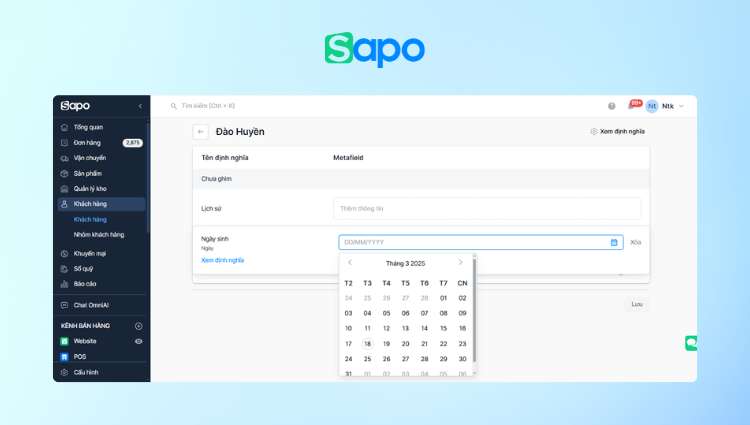The width and height of the screenshot is (750, 425).
Task: Go to previous month in calendar
Action: point(350,262)
